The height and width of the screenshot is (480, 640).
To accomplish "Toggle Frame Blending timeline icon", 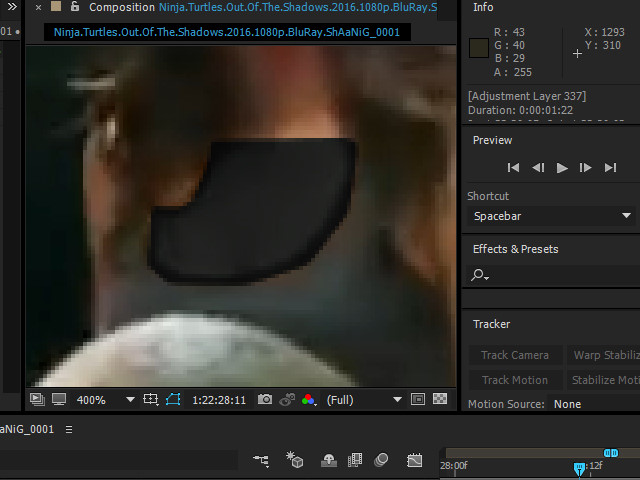I will point(355,460).
